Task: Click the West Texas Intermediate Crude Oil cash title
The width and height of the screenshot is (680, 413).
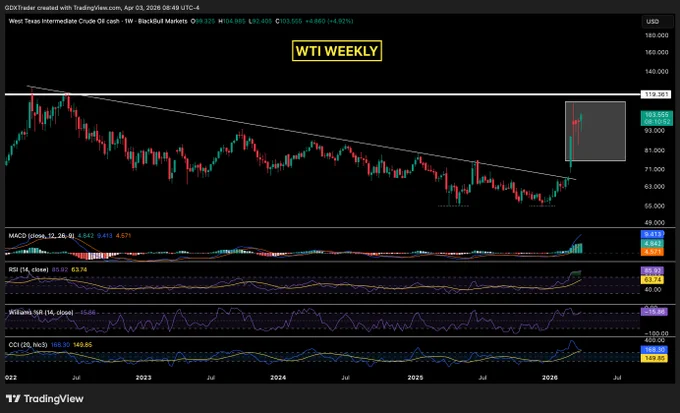Action: pos(98,21)
